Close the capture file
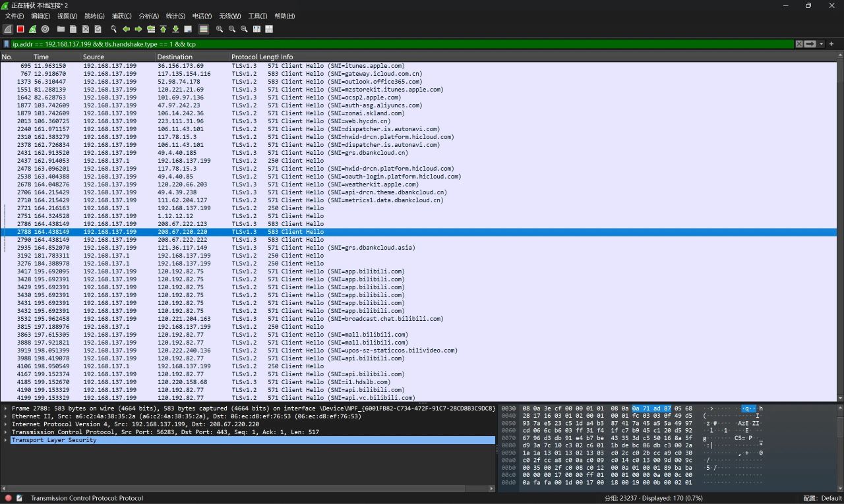Screen dimensions: 844x504 (x=86, y=29)
